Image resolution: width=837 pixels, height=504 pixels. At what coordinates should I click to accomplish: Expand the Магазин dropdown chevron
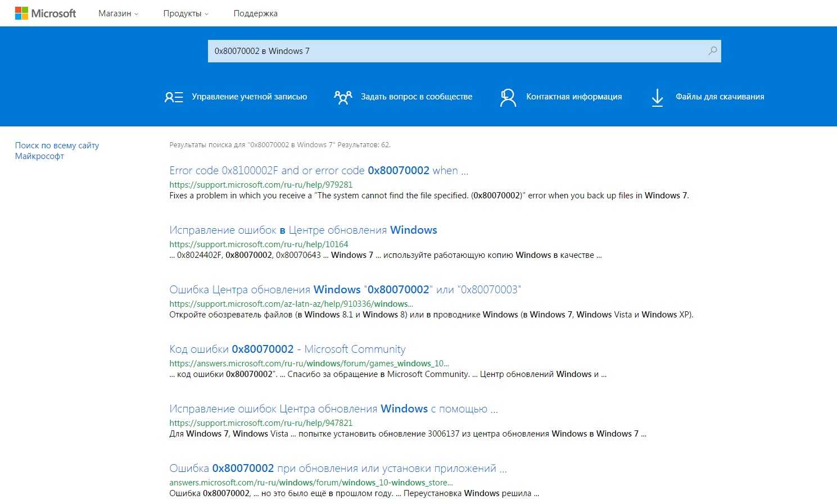(x=136, y=14)
